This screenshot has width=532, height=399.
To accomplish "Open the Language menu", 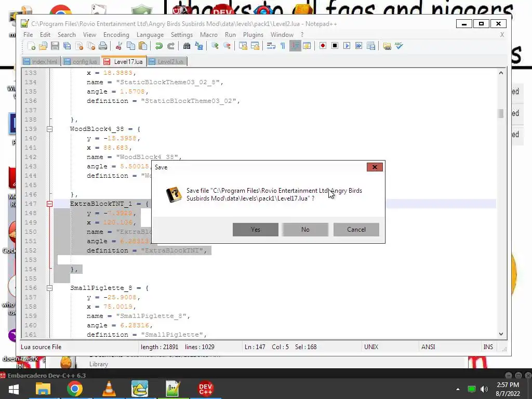I will click(150, 35).
